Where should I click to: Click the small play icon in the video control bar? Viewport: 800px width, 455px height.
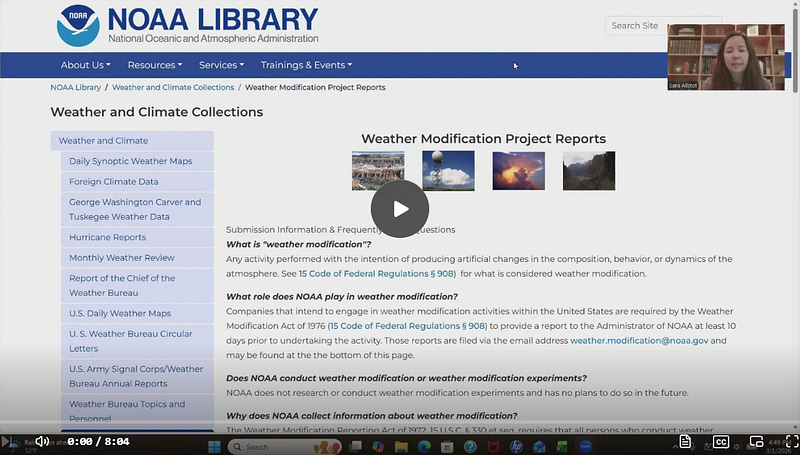(6, 441)
